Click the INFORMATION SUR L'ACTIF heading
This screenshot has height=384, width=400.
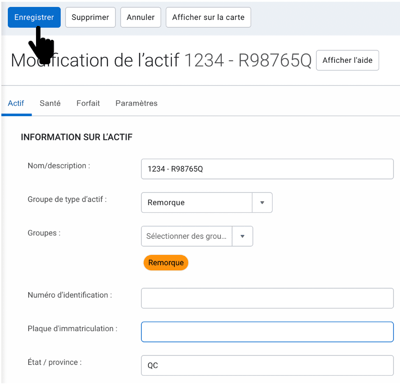pos(77,137)
